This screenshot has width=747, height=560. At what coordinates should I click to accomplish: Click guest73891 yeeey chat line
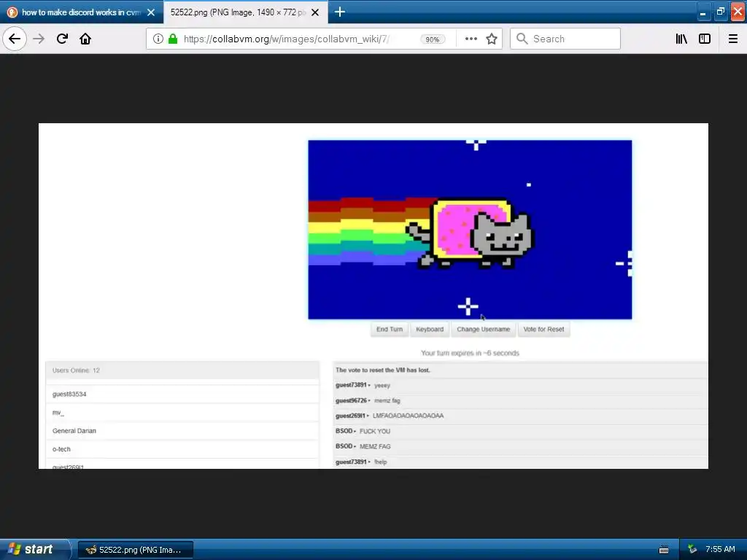pos(520,385)
